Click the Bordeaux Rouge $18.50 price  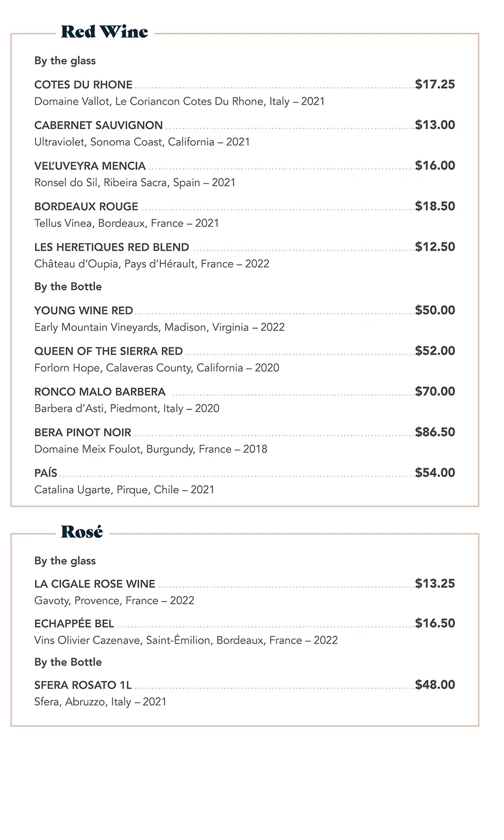tap(435, 207)
